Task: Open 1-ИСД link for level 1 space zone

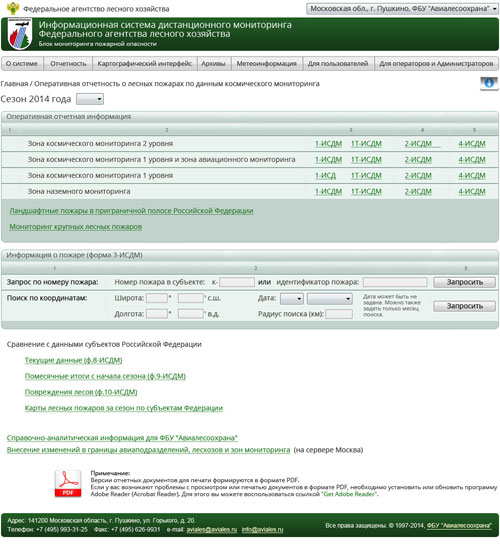Action: [325, 176]
